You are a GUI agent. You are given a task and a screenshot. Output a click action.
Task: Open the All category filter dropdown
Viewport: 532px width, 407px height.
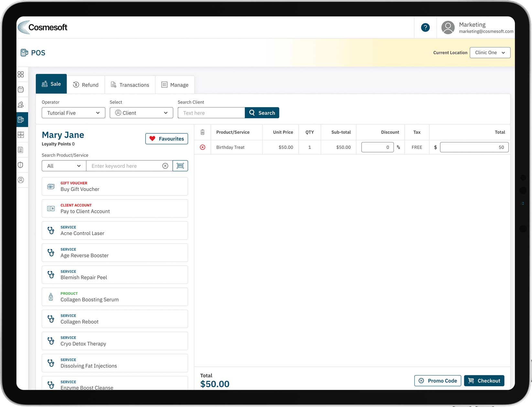(x=64, y=166)
